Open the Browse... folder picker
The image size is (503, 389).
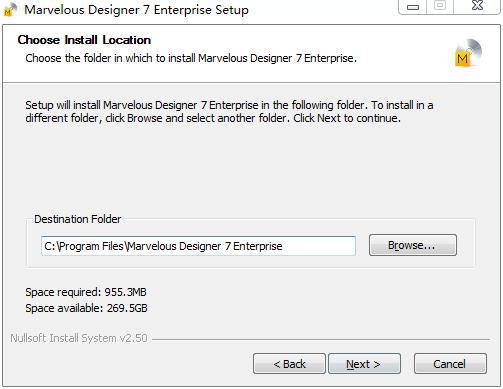(413, 245)
